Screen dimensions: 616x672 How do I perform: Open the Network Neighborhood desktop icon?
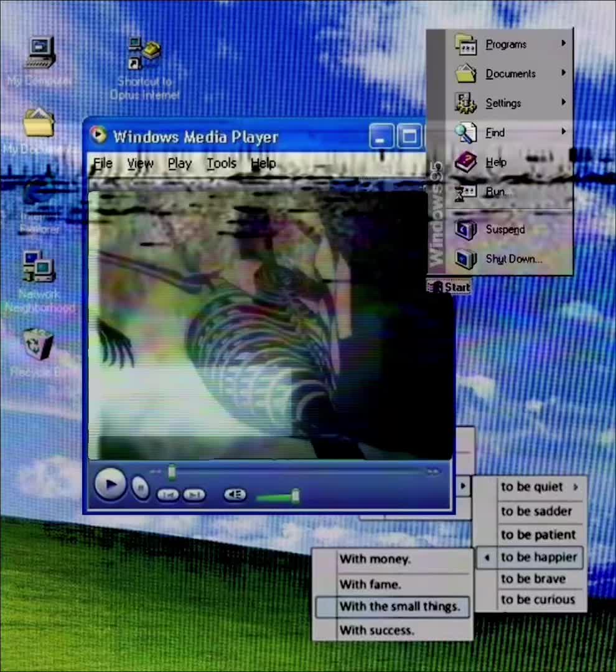[x=39, y=267]
